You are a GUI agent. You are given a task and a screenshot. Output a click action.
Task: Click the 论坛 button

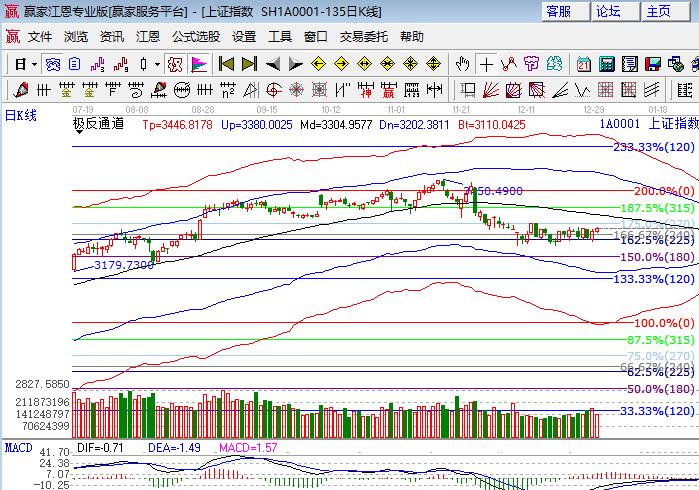point(608,12)
